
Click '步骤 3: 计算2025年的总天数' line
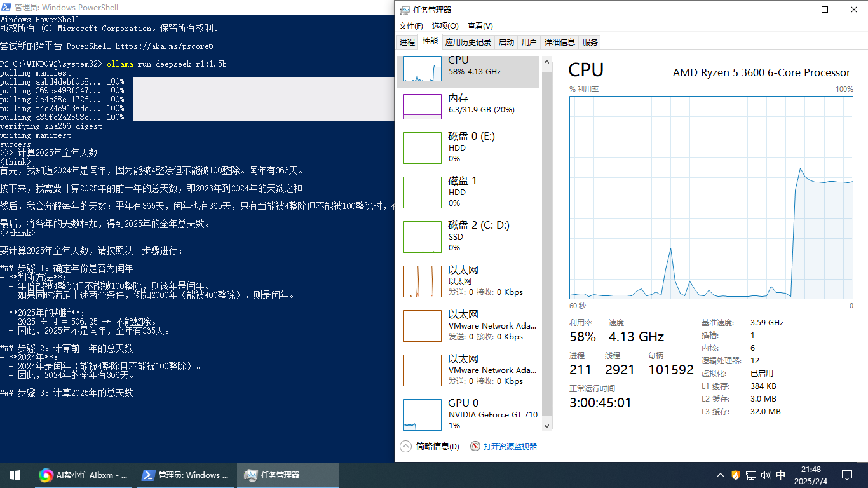[x=67, y=393]
